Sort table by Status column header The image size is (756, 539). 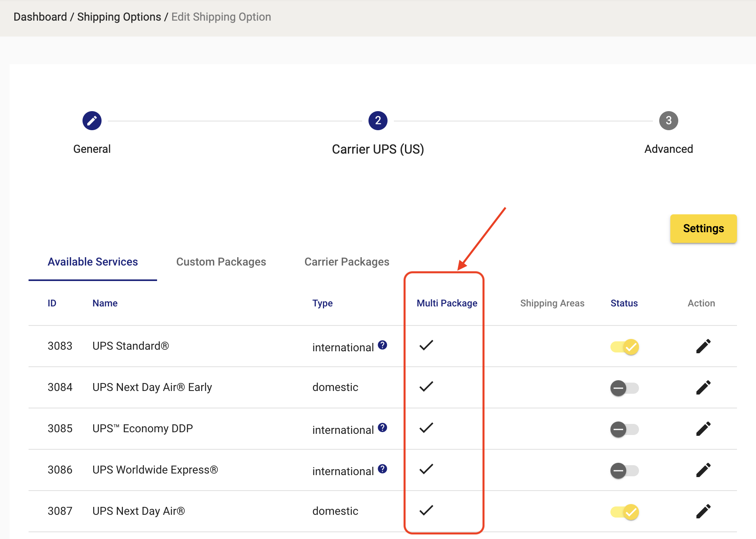pyautogui.click(x=624, y=303)
